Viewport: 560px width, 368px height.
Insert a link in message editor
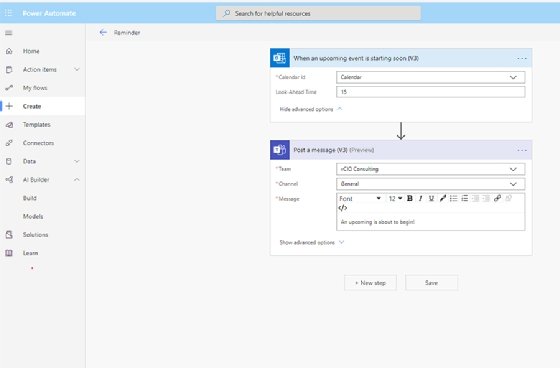(497, 198)
